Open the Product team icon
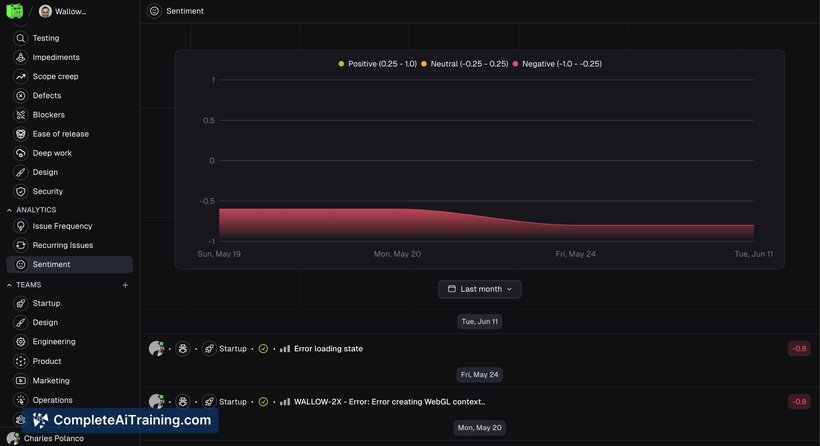The image size is (820, 446). click(20, 361)
